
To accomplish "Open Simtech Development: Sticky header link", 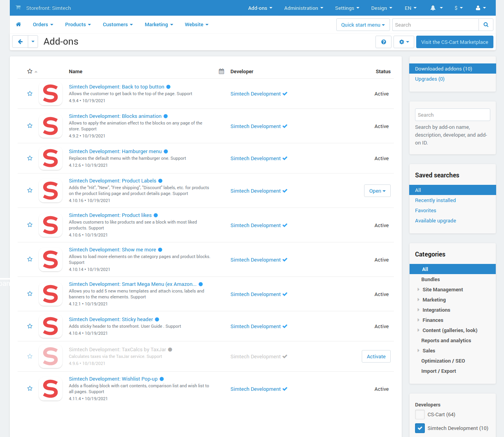I will coord(111,319).
